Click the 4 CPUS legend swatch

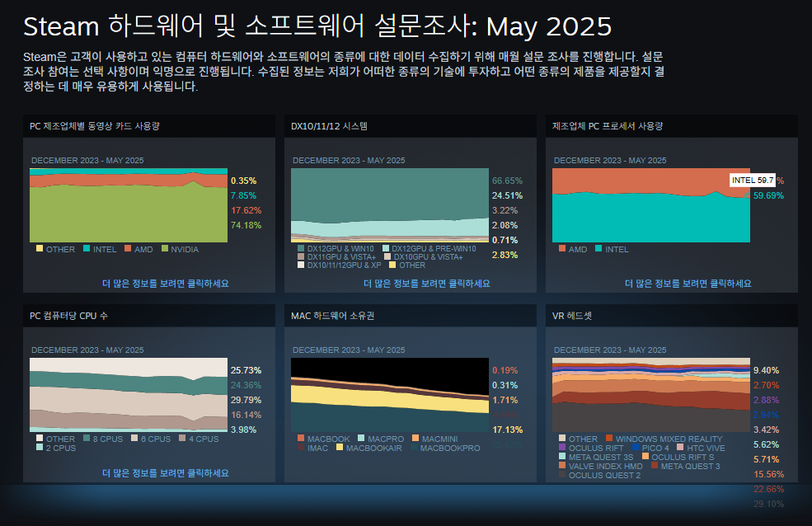click(x=182, y=438)
